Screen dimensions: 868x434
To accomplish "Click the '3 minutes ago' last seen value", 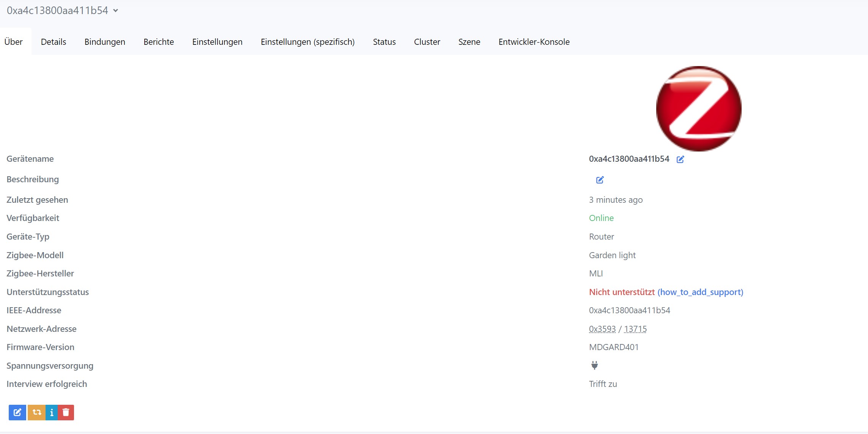I will coord(616,200).
